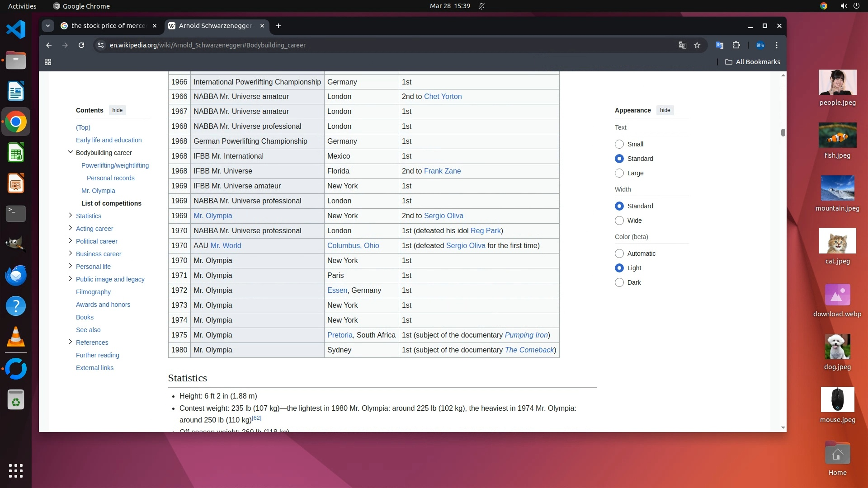Launch Visual Studio Code from dock
The width and height of the screenshot is (868, 488).
tap(16, 30)
